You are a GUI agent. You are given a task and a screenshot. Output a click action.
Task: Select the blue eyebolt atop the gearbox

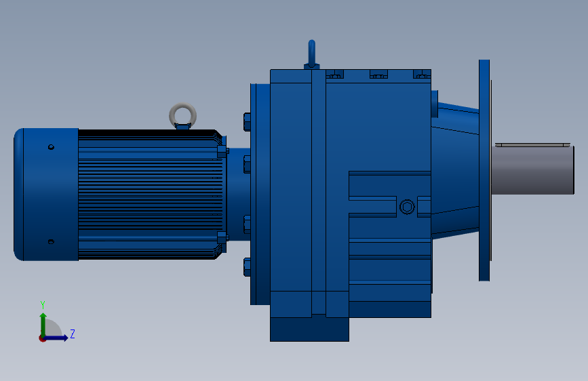point(311,54)
